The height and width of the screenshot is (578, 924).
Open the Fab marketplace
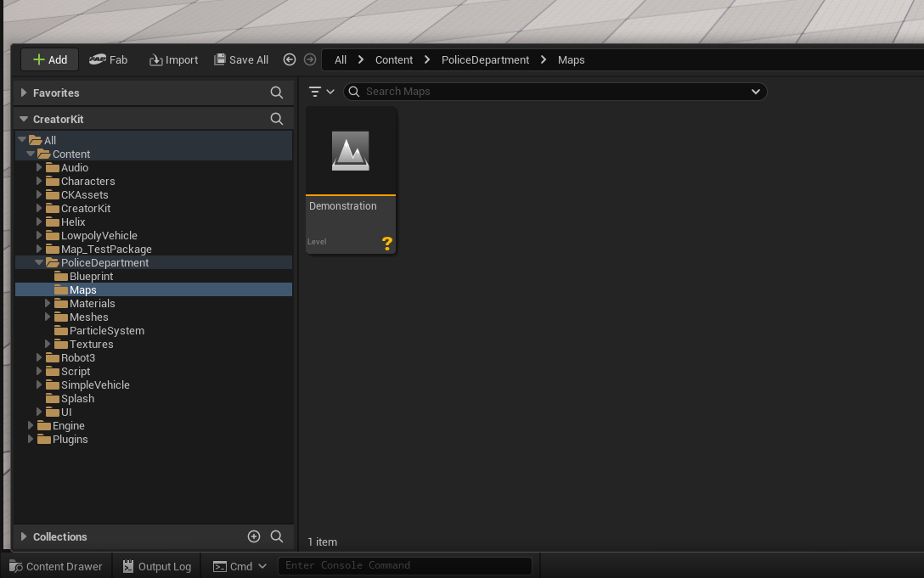(109, 59)
